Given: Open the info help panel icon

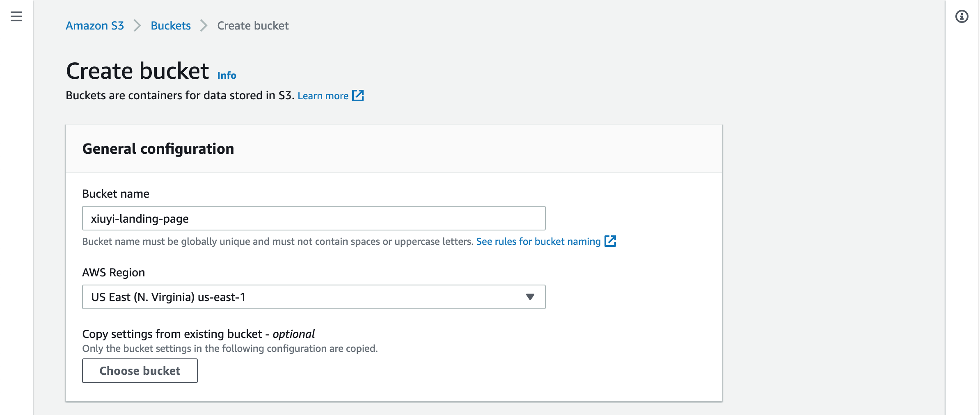Looking at the screenshot, I should 962,16.
